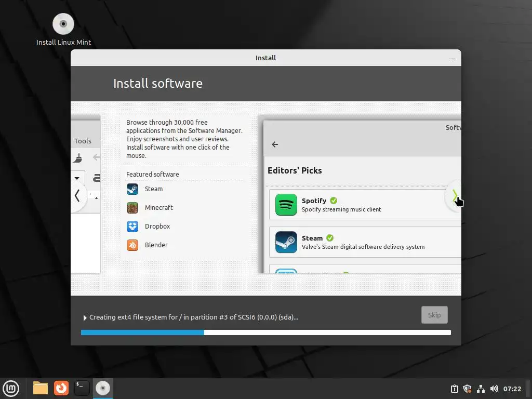Open the volume control tray icon
This screenshot has width=532, height=399.
494,389
